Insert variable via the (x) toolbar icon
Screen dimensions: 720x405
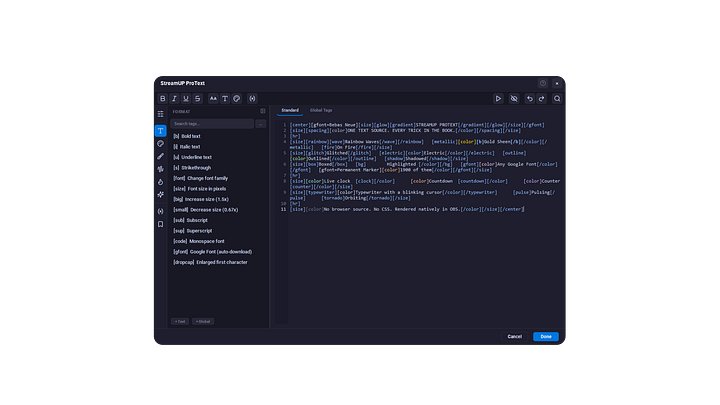[x=252, y=99]
